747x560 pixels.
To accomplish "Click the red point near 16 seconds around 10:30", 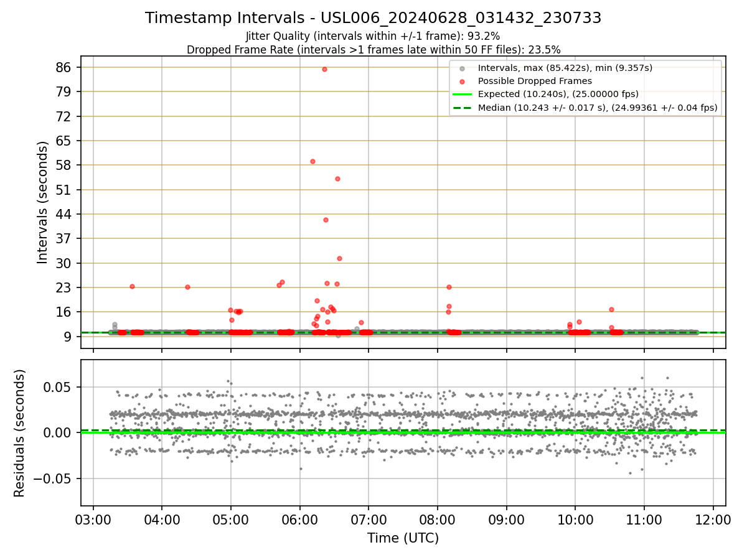I will (611, 309).
